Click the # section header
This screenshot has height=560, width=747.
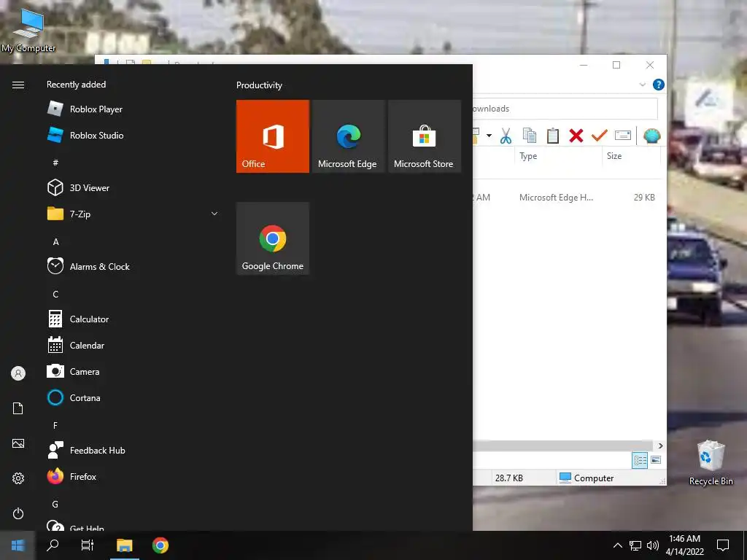coord(55,163)
